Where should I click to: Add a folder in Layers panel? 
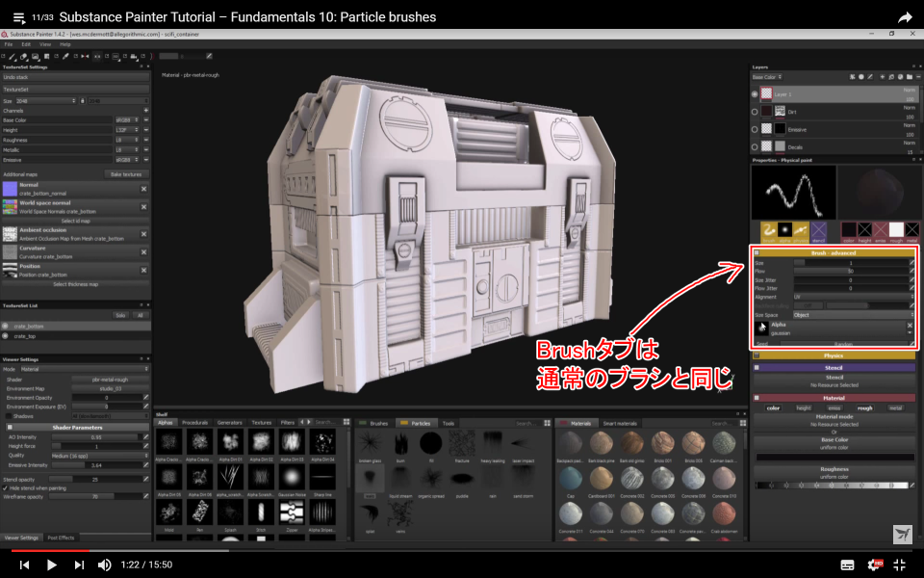(x=910, y=77)
